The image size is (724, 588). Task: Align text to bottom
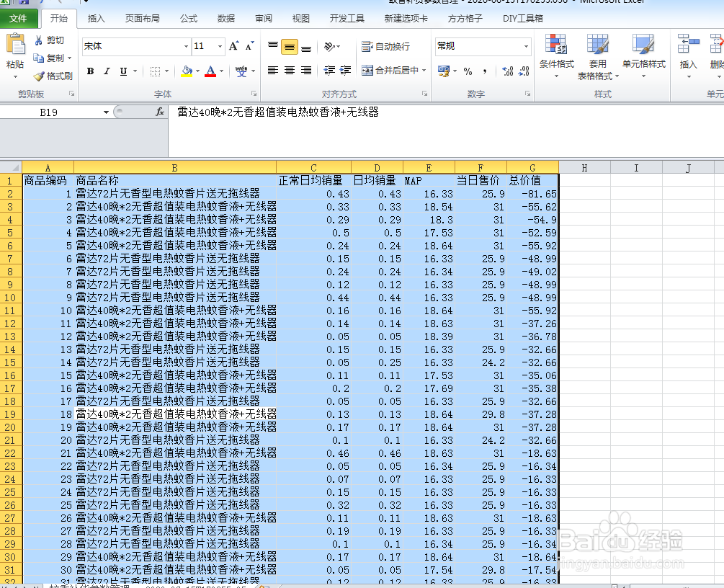(x=306, y=48)
